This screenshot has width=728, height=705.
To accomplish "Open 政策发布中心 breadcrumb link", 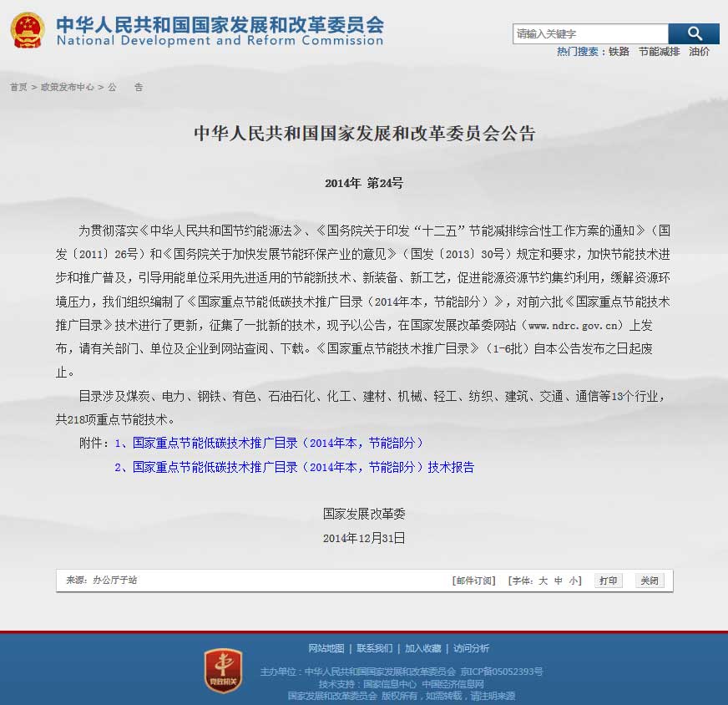I will click(67, 87).
